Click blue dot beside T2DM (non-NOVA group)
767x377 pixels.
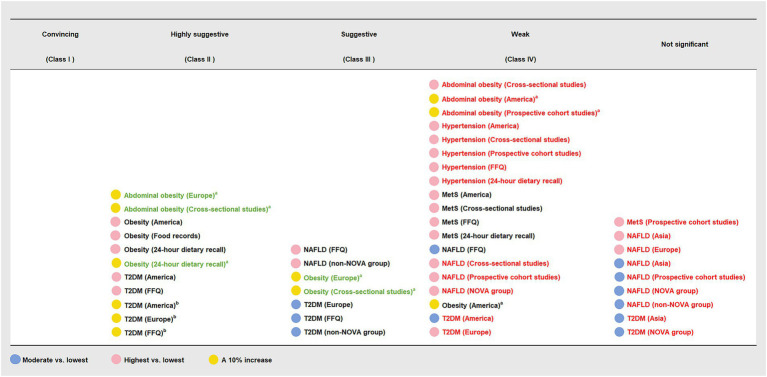295,332
